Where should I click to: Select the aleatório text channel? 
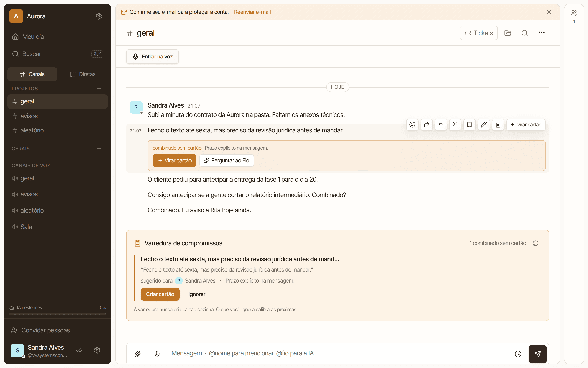pos(58,130)
